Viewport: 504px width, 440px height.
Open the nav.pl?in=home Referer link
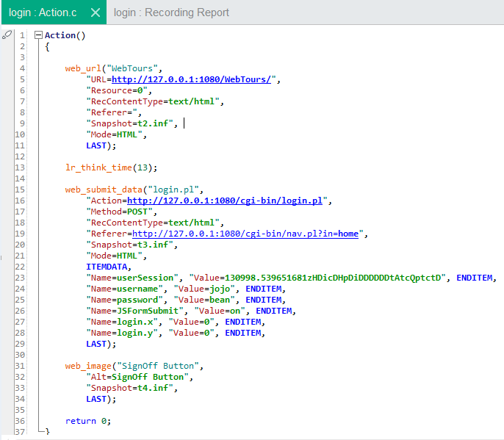tap(245, 234)
